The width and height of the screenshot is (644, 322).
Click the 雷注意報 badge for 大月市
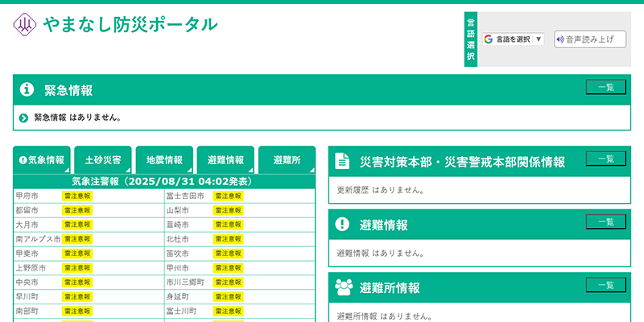coord(77,225)
